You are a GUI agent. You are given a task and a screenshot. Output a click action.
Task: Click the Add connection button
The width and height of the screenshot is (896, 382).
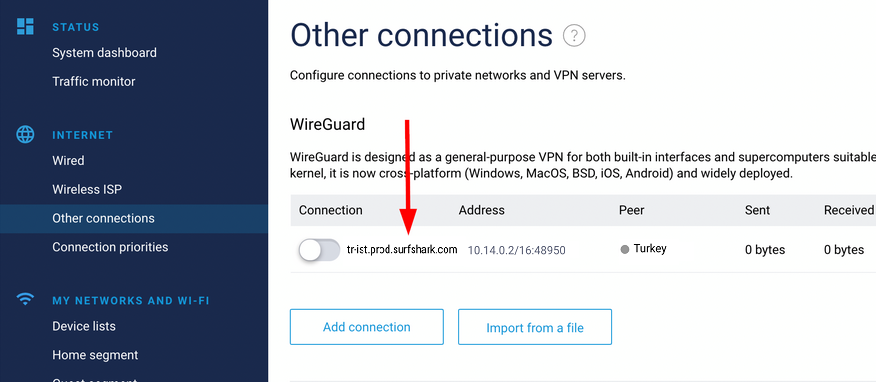367,327
